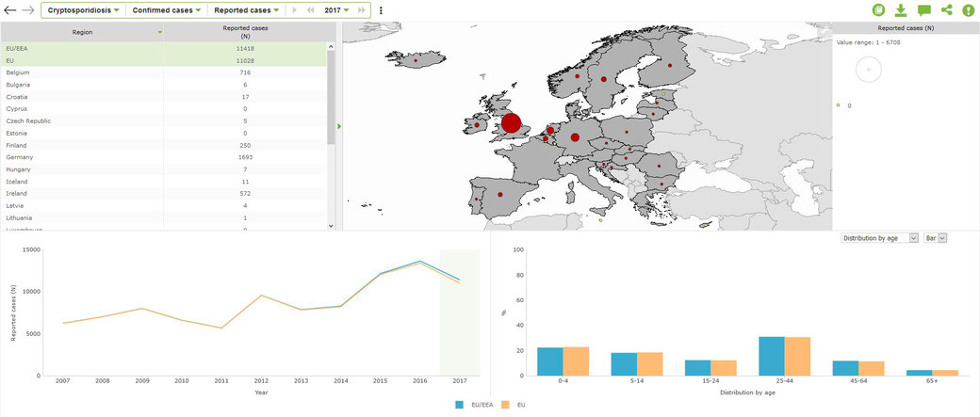This screenshot has width=980, height=417.
Task: Select Belgium in the region table
Action: [x=164, y=72]
